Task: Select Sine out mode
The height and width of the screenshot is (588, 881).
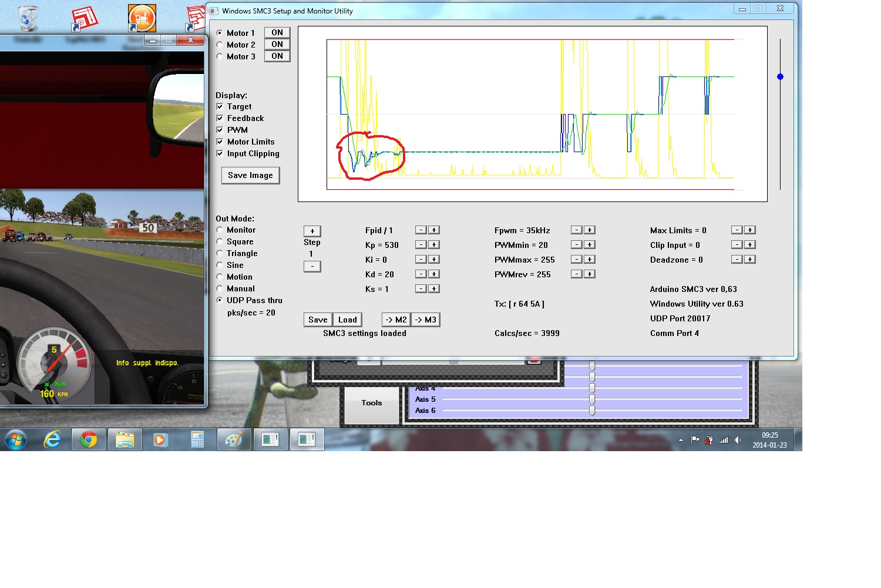Action: 220,265
